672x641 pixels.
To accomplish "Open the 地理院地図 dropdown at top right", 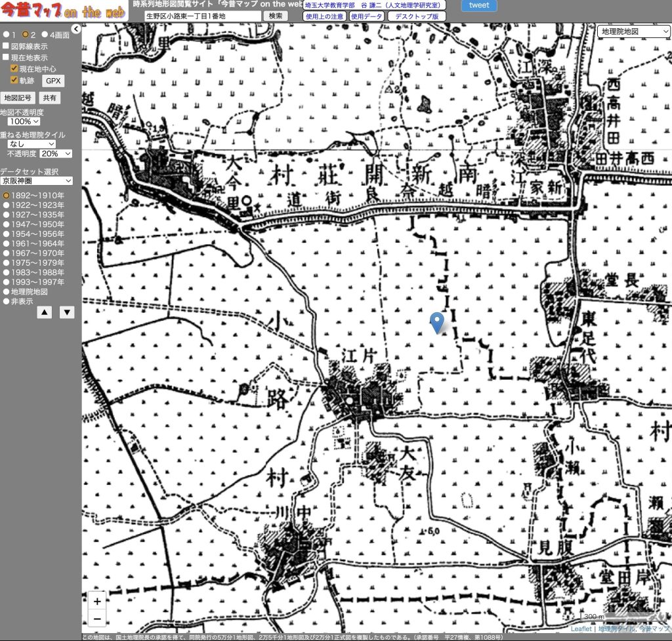I will point(634,31).
